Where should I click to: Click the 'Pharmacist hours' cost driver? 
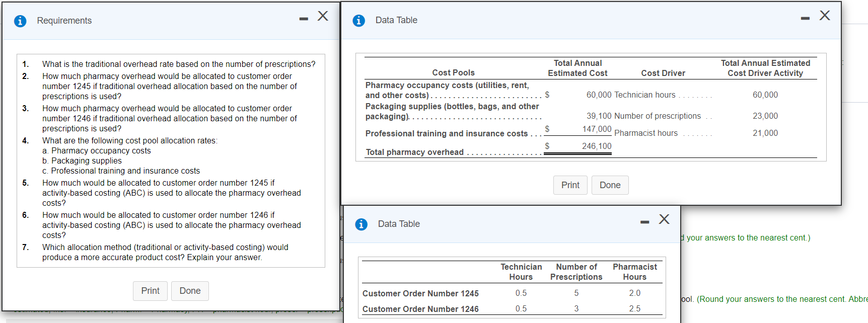646,133
